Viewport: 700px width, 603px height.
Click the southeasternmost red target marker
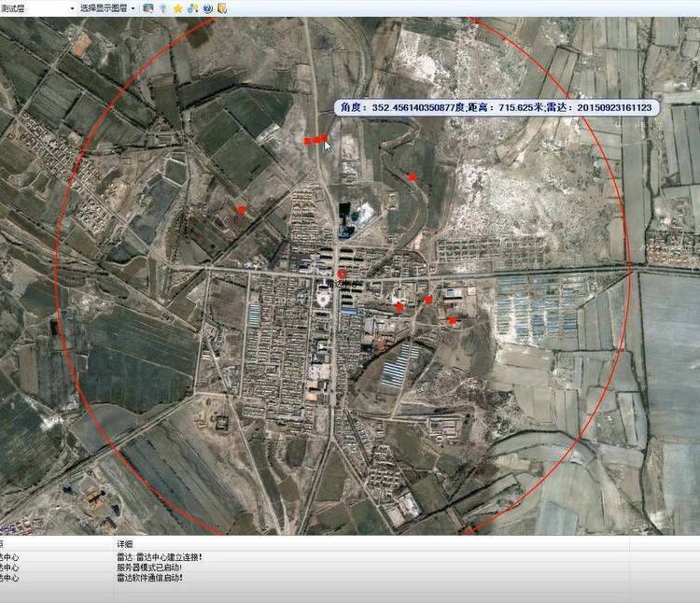453,320
